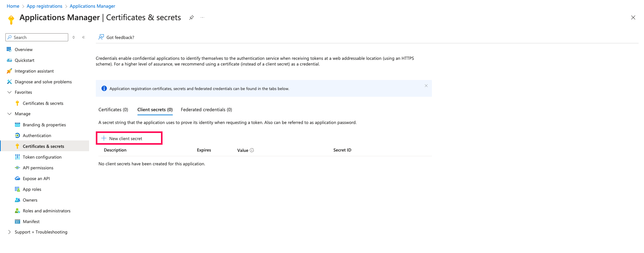Switch to the Certificates (0) tab
The image size is (644, 253).
[x=113, y=110]
